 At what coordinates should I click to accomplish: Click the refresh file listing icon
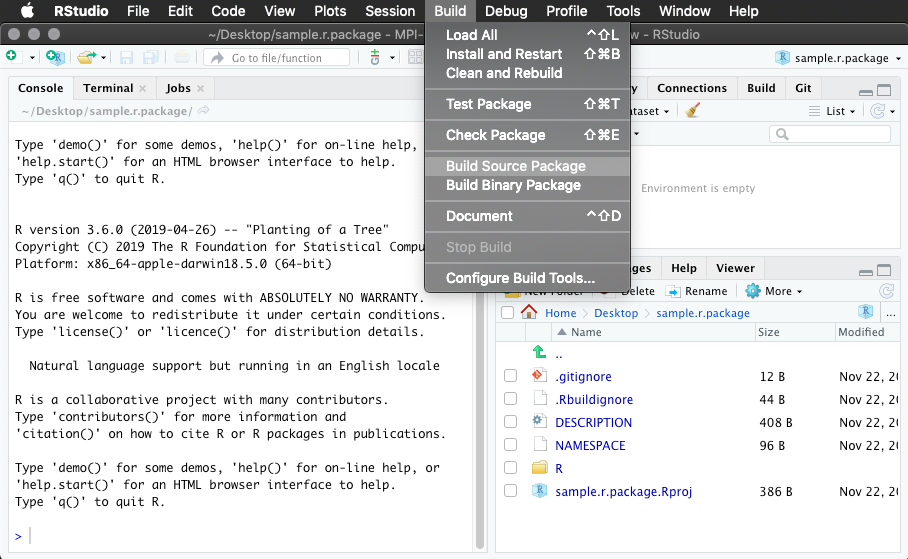[886, 291]
